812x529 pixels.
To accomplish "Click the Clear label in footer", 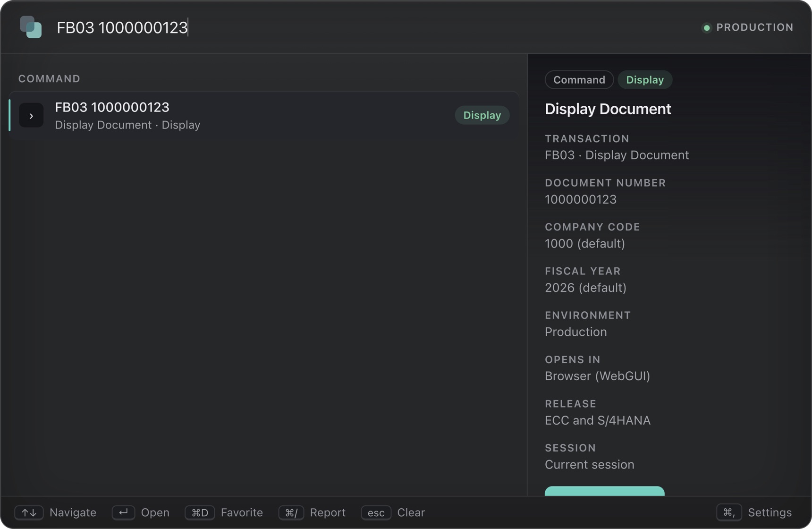I will [411, 512].
